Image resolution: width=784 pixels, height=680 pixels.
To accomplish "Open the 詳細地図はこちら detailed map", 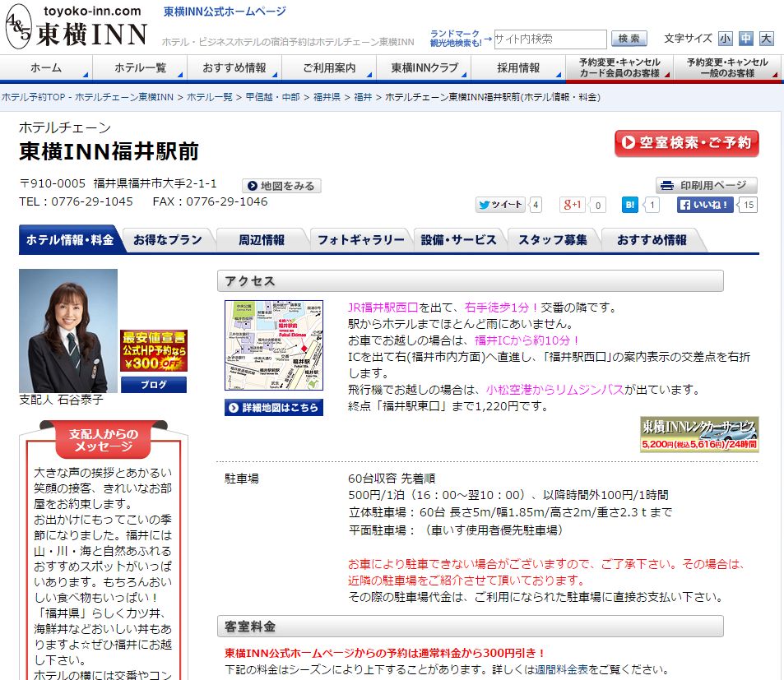I will click(x=273, y=407).
